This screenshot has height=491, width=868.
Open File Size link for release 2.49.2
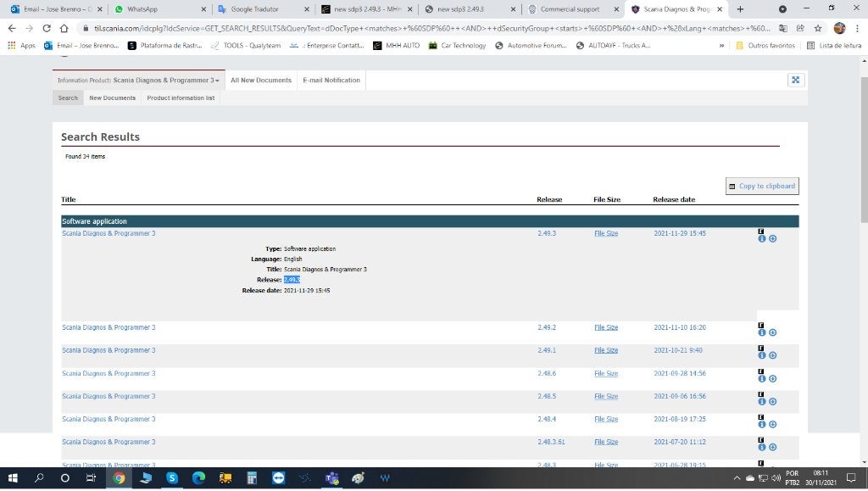(605, 327)
